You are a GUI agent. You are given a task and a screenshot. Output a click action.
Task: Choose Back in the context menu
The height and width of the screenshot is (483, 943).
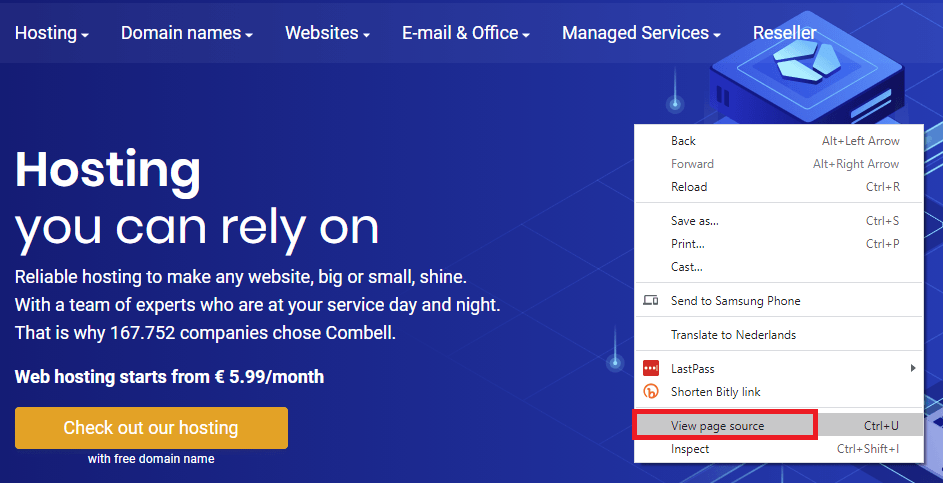pos(779,141)
